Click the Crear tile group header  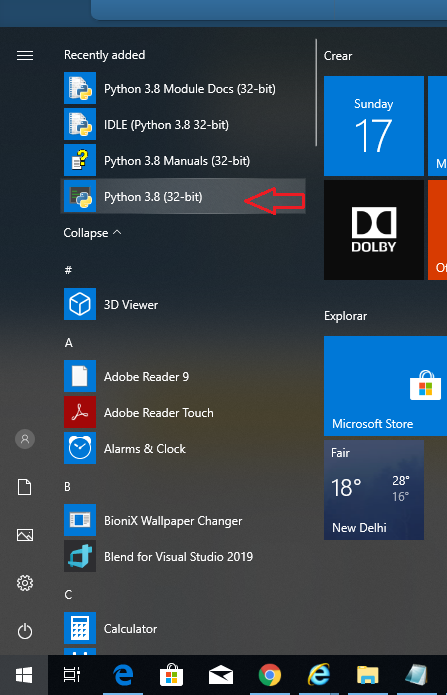pos(338,56)
